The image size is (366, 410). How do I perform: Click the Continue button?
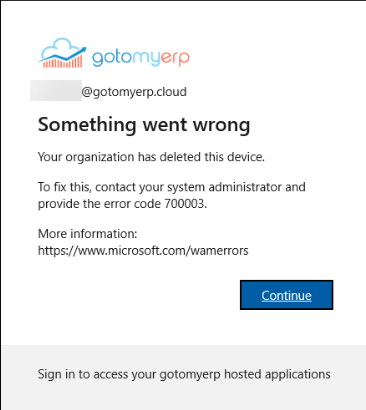[x=286, y=295]
